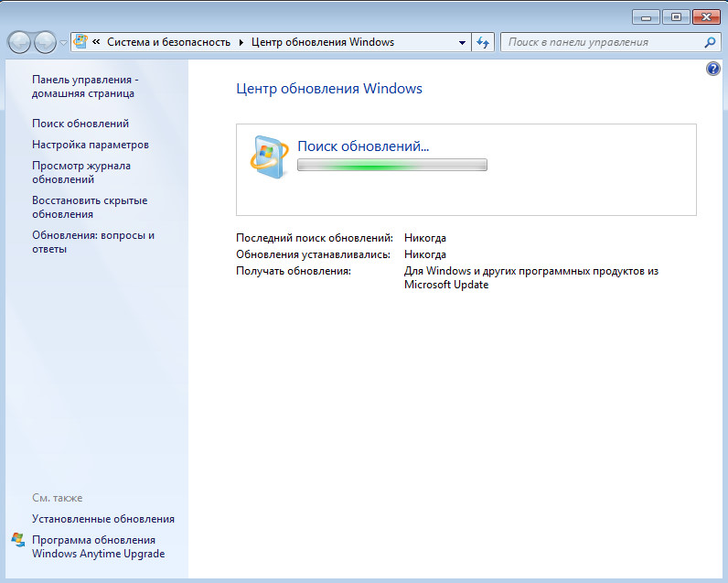Click 'Восстановить скрытые обновления'
This screenshot has width=728, height=583.
[x=90, y=207]
